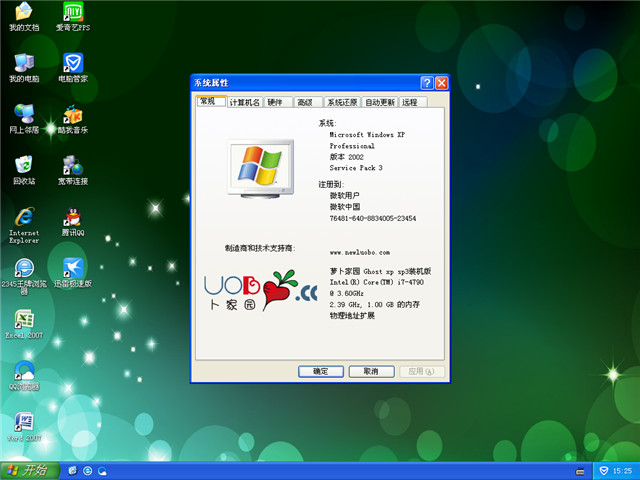Launch the 爱奇艺PPS shortcut
Screen dimensions: 640x480
click(73, 16)
